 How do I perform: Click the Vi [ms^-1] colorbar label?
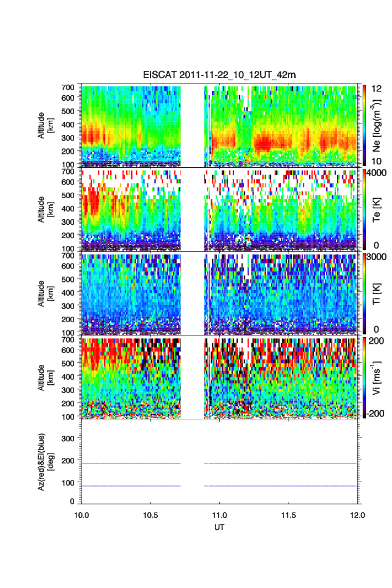[x=379, y=378]
